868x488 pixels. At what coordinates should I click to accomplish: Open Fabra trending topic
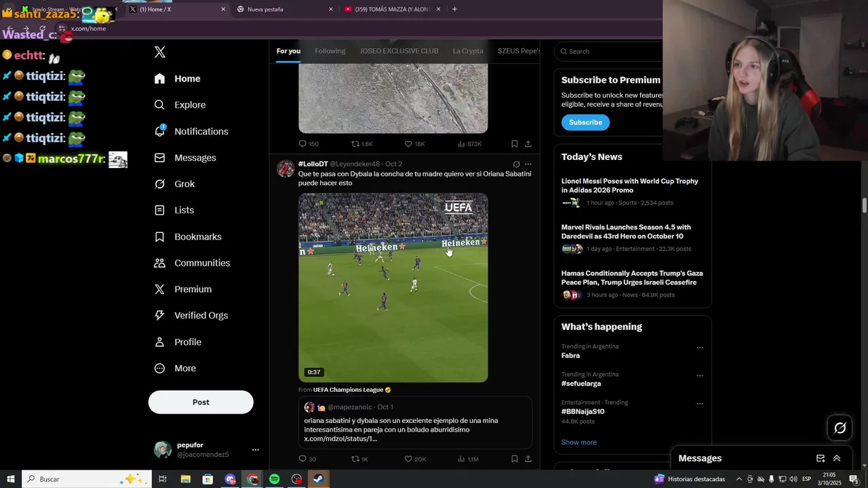click(570, 355)
